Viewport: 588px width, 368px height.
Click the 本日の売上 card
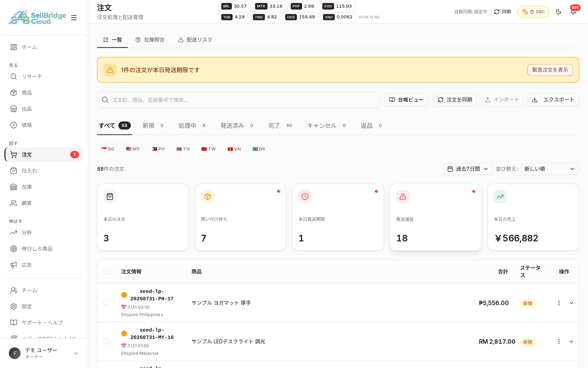(x=533, y=217)
